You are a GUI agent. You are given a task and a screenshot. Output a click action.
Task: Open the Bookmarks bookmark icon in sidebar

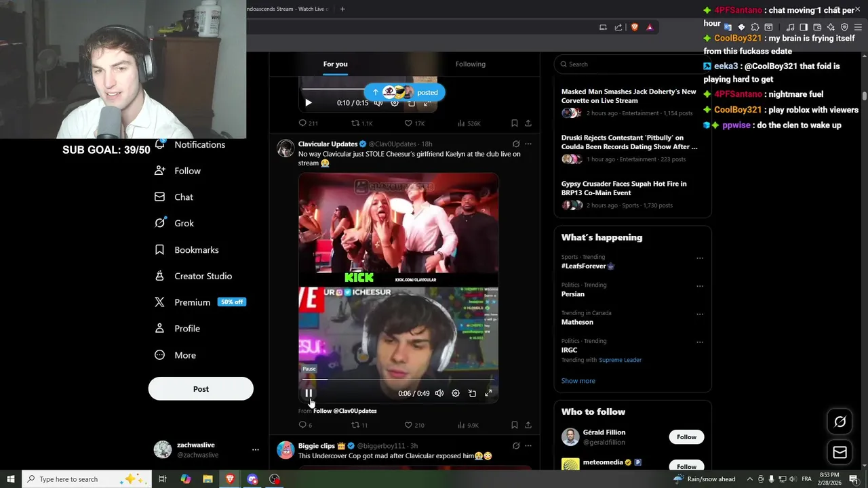pyautogui.click(x=159, y=249)
